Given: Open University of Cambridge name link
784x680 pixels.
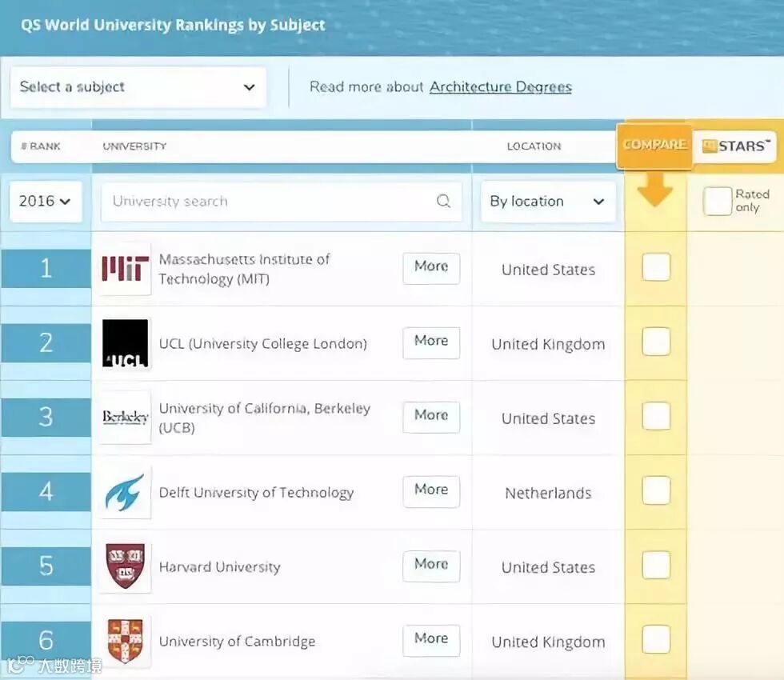Looking at the screenshot, I should [237, 642].
